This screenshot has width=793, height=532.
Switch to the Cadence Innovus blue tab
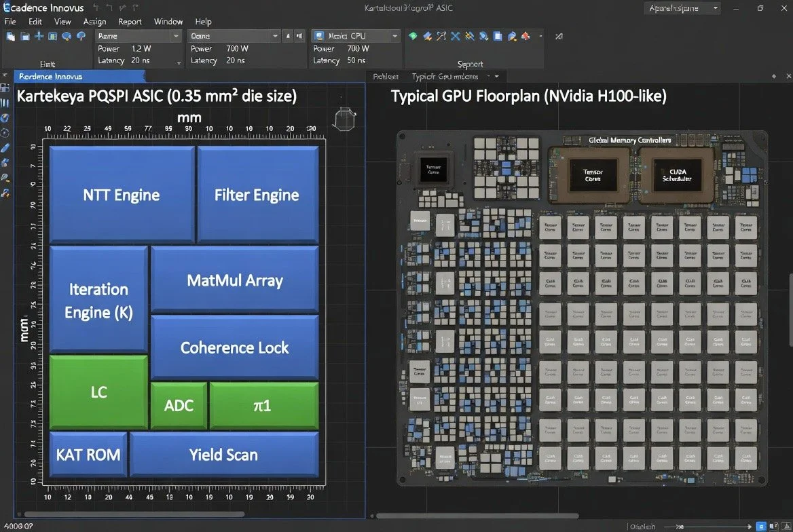point(79,77)
